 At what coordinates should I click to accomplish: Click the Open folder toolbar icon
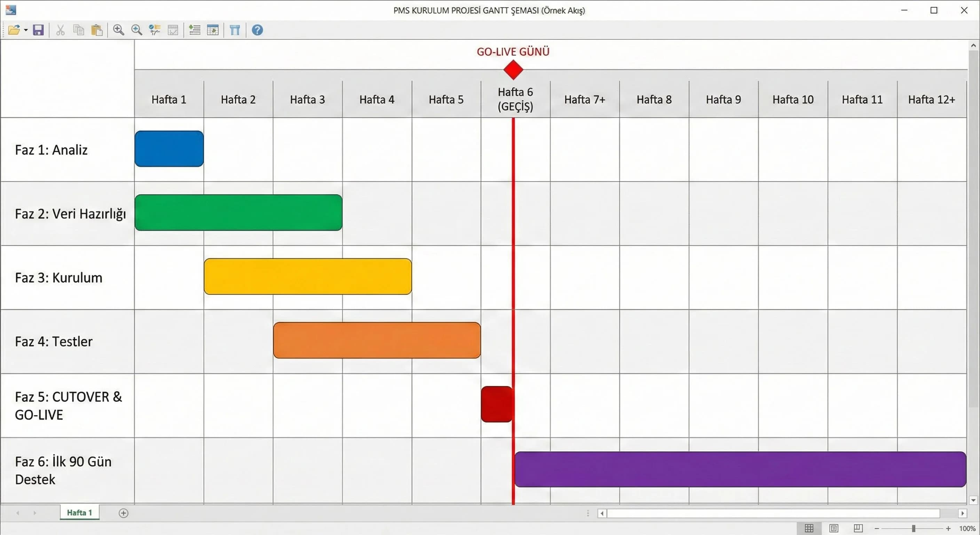[14, 30]
